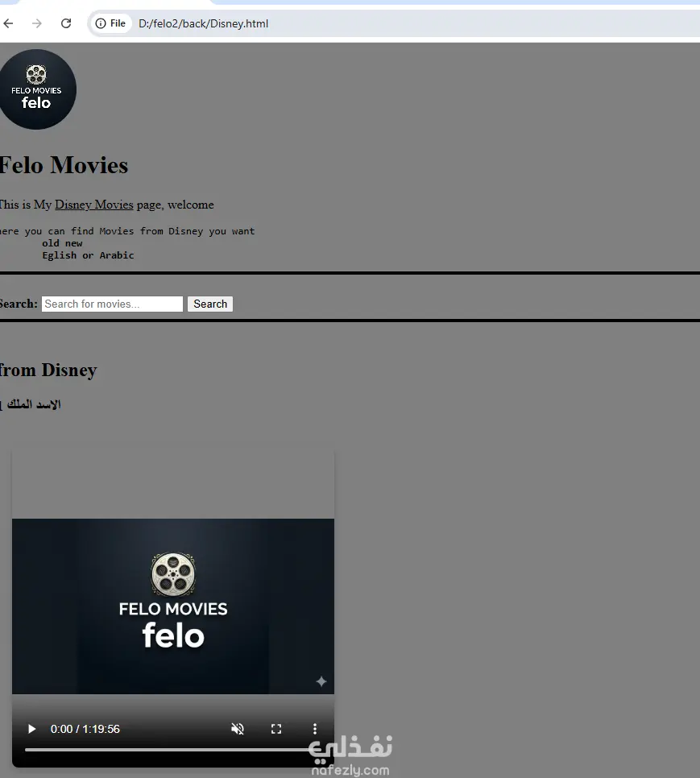Image resolution: width=700 pixels, height=778 pixels.
Task: Click the Arabic title الاسد الملك
Action: coord(33,404)
